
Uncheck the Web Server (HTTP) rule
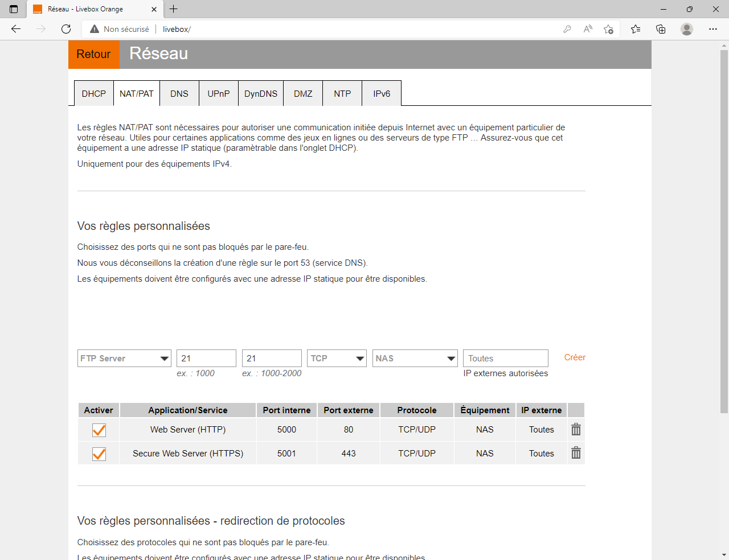[x=99, y=430]
